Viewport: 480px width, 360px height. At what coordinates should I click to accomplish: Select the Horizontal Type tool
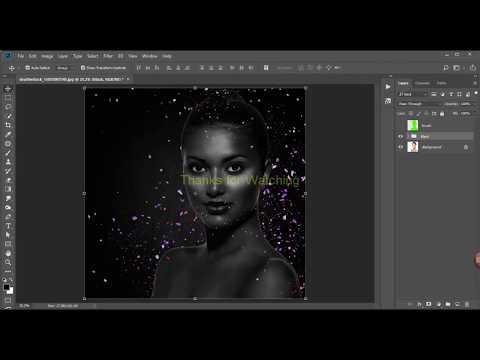[x=8, y=226]
